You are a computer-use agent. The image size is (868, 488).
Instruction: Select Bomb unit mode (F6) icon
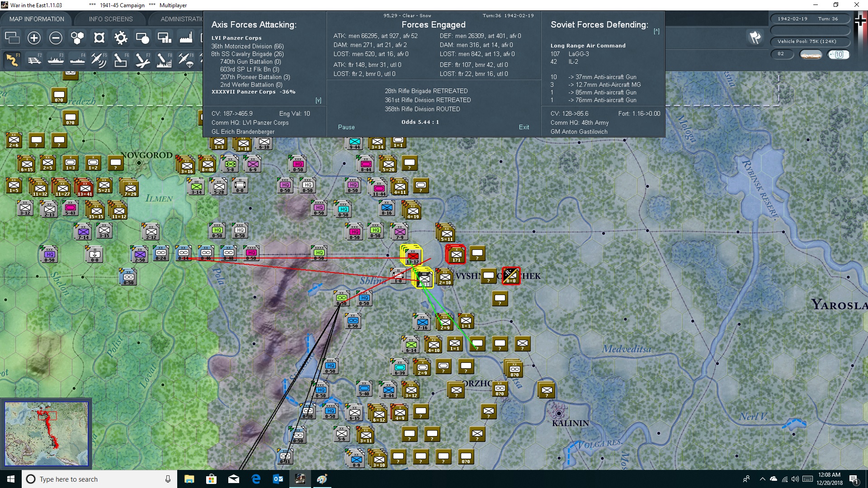coord(121,60)
